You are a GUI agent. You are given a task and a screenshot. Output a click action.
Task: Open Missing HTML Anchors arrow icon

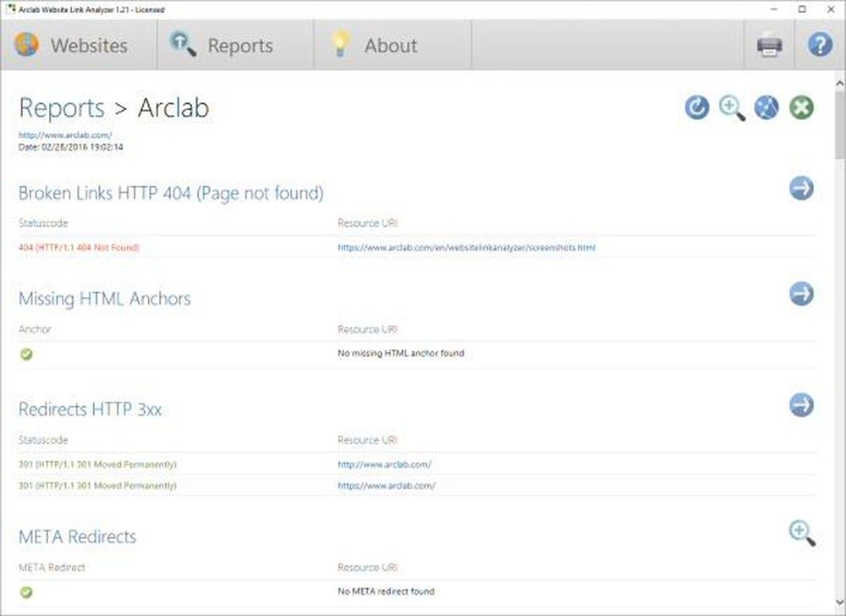click(802, 294)
